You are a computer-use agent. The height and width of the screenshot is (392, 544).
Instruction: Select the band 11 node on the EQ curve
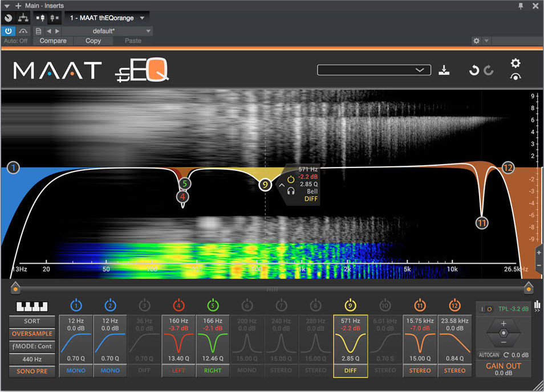point(482,223)
